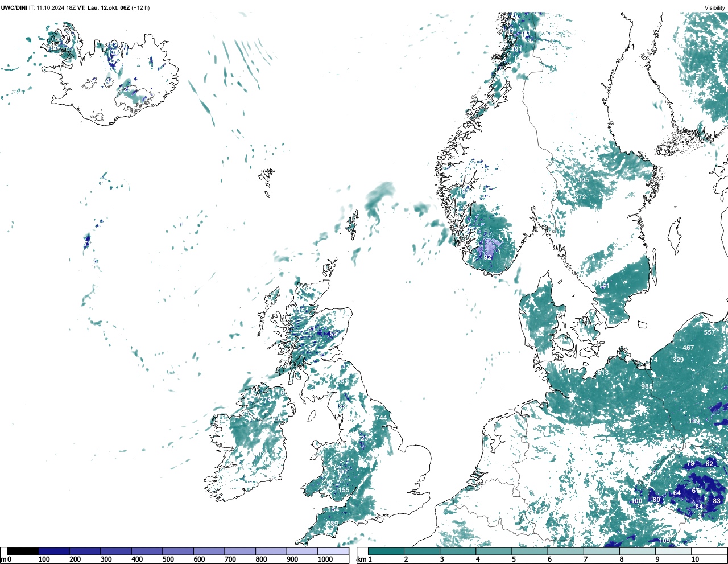Click the pale 900–1000 m legend swatch
728x564 pixels.
click(x=302, y=551)
